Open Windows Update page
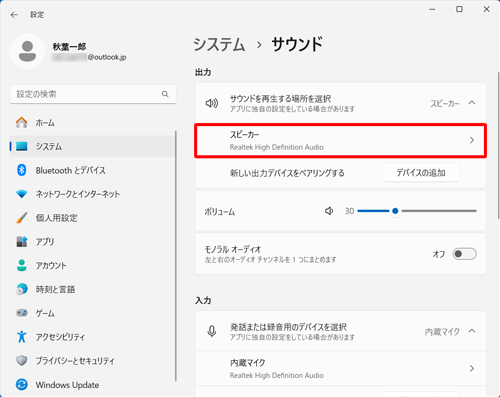500x397 pixels. [x=92, y=385]
